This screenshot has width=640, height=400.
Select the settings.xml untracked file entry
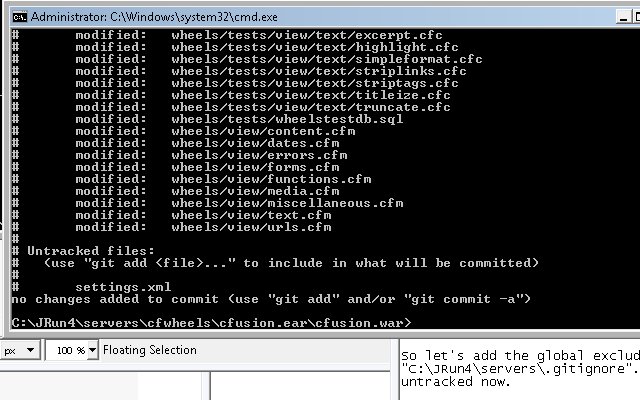(123, 287)
